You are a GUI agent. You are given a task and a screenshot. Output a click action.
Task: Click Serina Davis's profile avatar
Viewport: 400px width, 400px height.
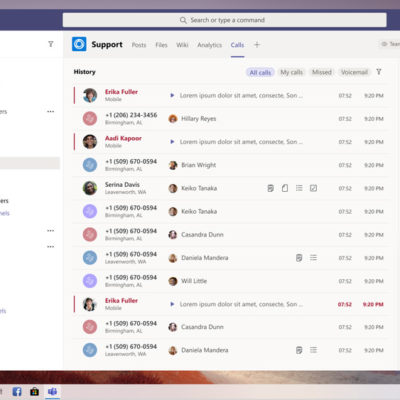coord(90,188)
